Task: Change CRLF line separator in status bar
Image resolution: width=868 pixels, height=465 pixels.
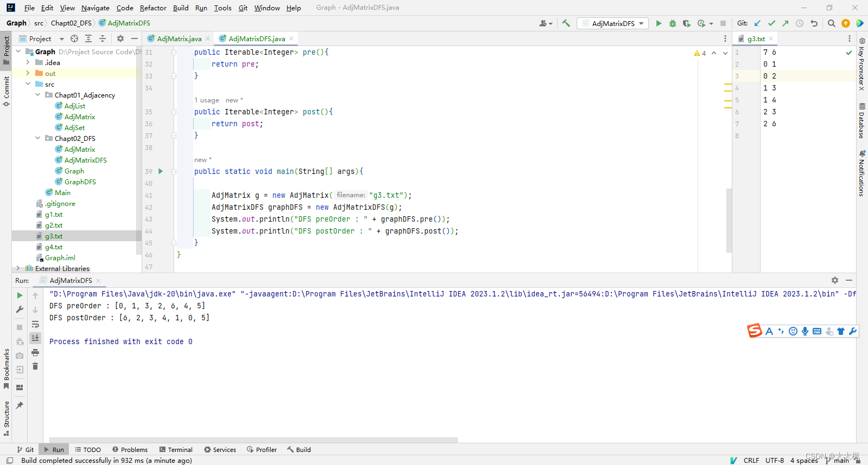Action: pyautogui.click(x=751, y=460)
